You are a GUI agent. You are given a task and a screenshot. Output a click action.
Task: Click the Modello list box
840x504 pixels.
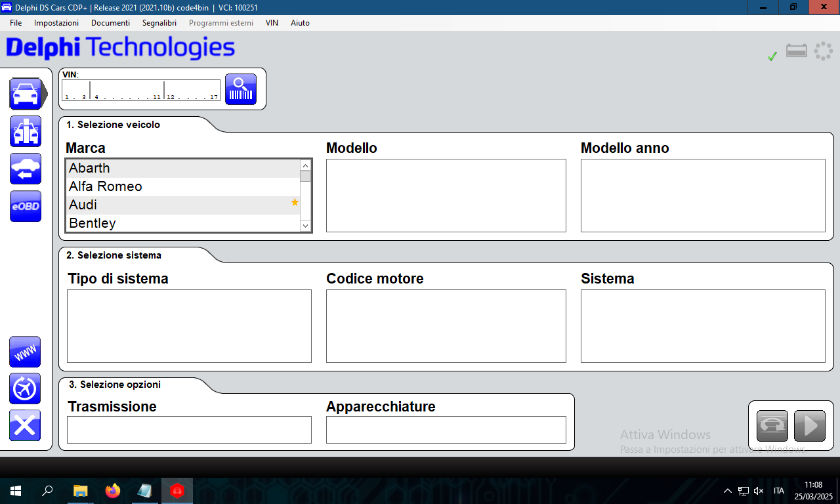click(446, 196)
